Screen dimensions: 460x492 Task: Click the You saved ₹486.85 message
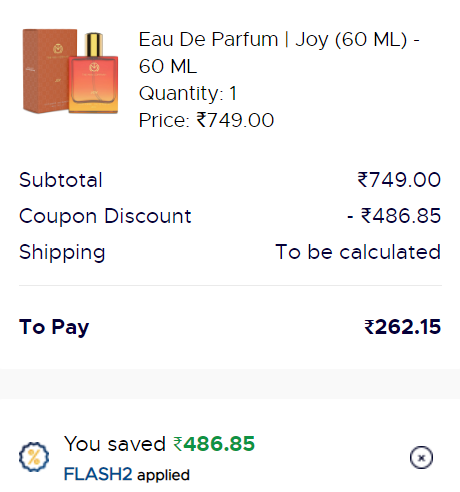click(160, 444)
